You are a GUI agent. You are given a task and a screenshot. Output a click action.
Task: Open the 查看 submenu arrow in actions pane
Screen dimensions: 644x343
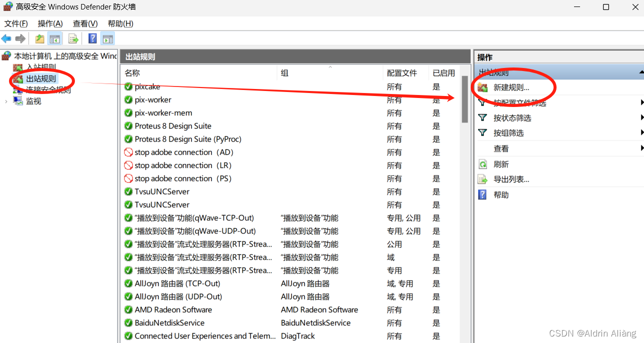click(642, 148)
